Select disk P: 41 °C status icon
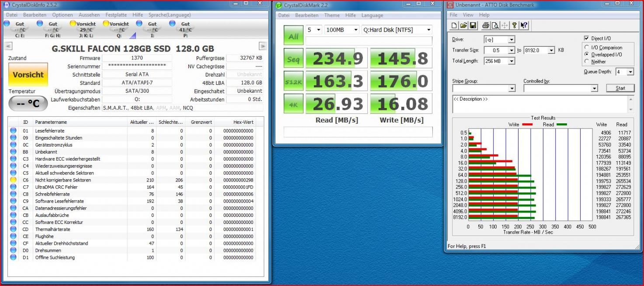 coord(172,24)
